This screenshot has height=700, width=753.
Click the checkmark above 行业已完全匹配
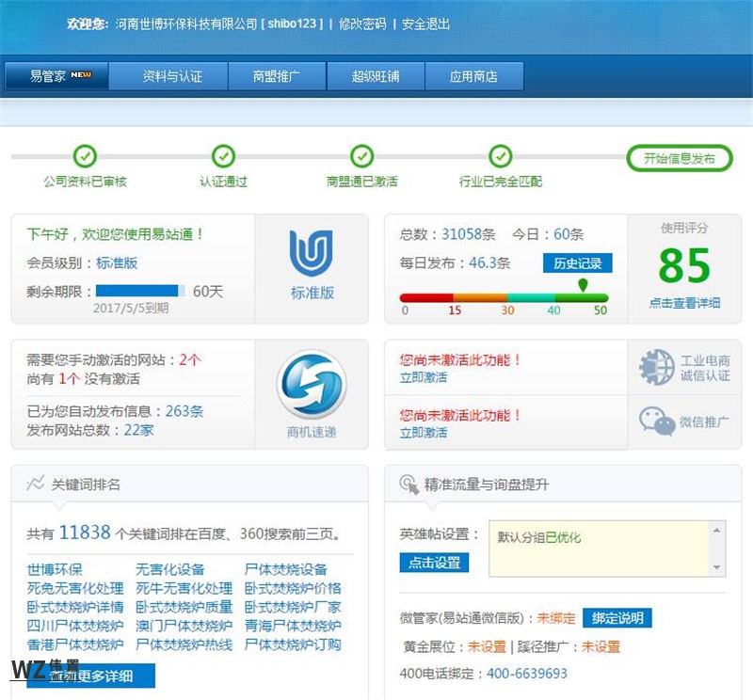coord(499,155)
